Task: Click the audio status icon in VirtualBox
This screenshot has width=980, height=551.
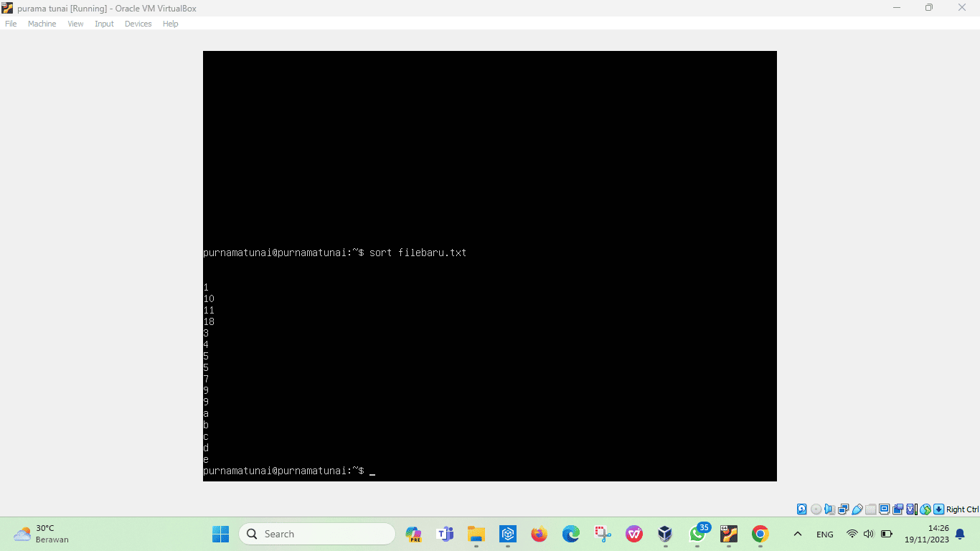Action: (x=829, y=509)
